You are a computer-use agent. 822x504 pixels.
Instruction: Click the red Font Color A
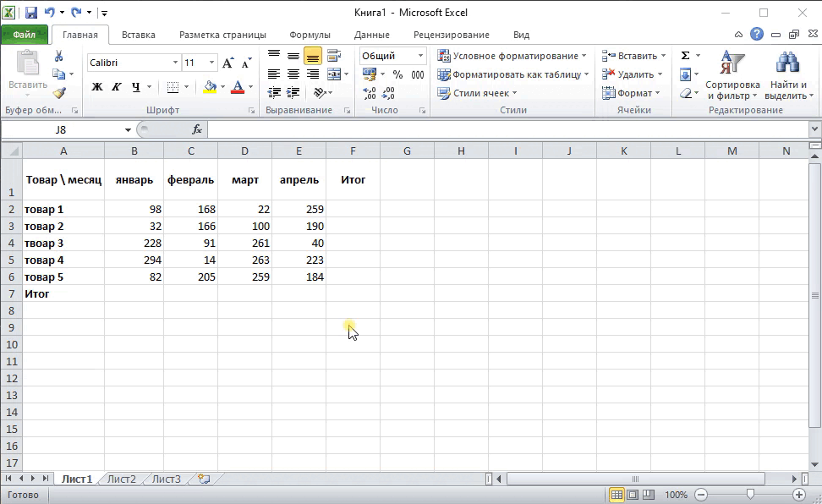(238, 87)
